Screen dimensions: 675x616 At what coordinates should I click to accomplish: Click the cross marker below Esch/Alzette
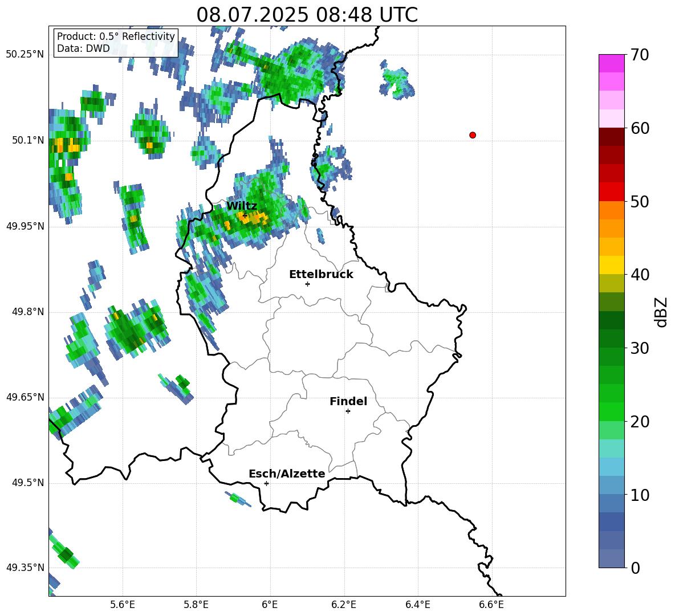pos(266,483)
